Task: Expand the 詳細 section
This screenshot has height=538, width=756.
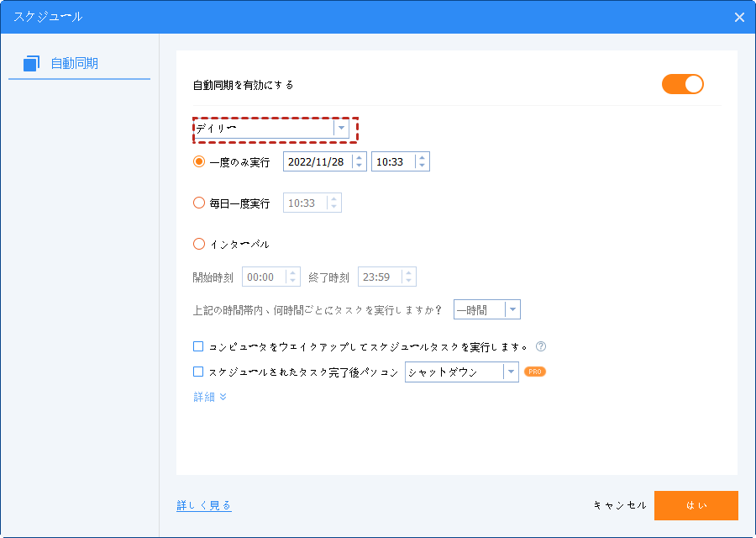Action: pyautogui.click(x=210, y=397)
